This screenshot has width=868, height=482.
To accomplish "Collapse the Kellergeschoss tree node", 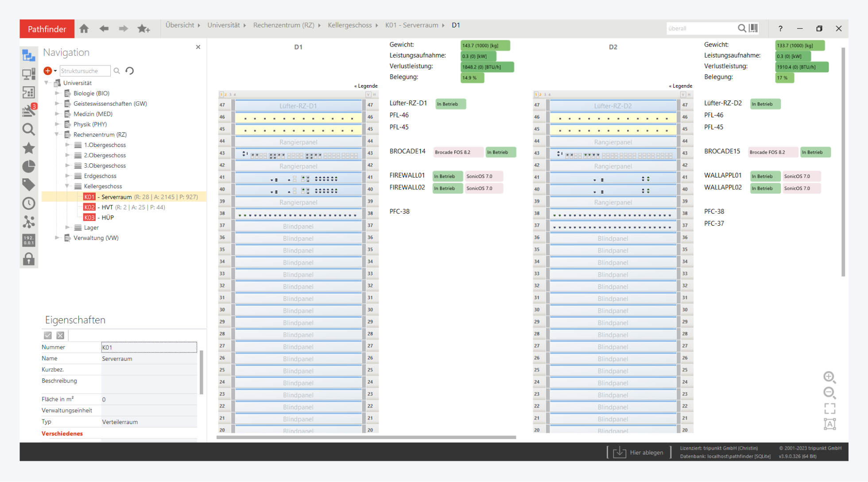I will (67, 186).
